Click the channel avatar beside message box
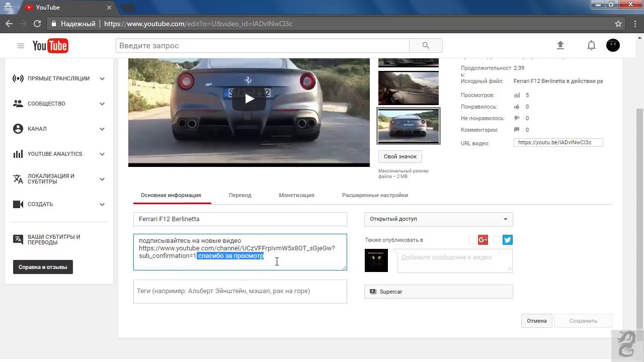This screenshot has height=362, width=644. tap(376, 261)
